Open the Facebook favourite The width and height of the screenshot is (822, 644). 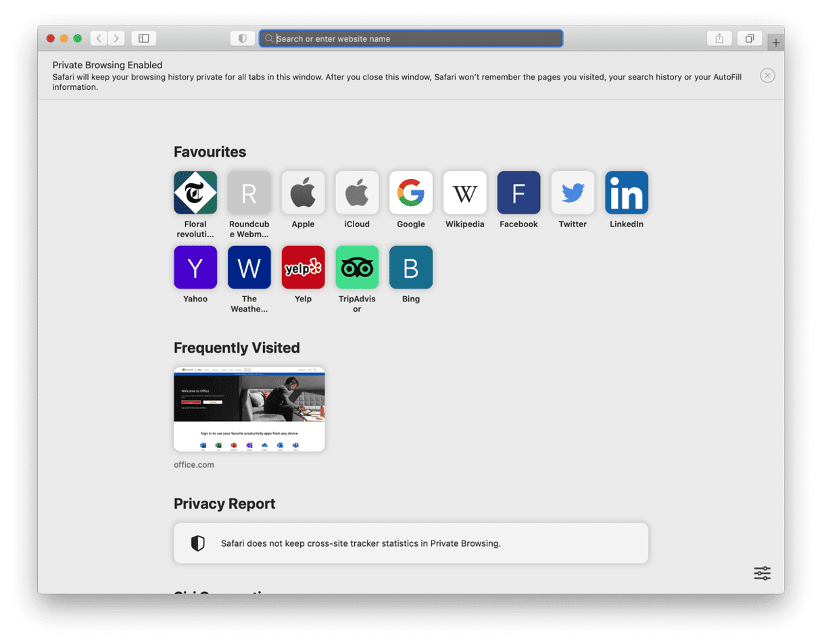pyautogui.click(x=518, y=192)
